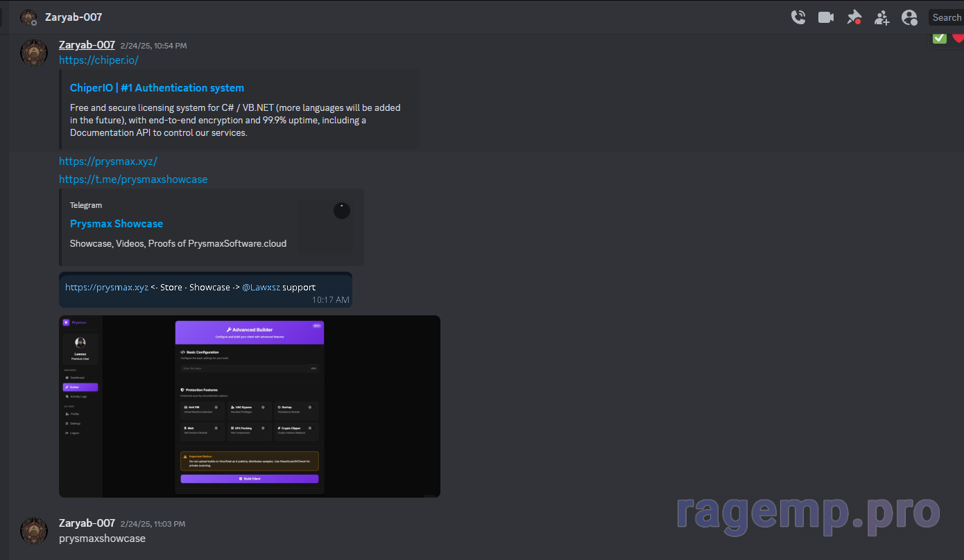Open the https://t.me/prysmaxshowcase link
Image resolution: width=964 pixels, height=560 pixels.
133,180
